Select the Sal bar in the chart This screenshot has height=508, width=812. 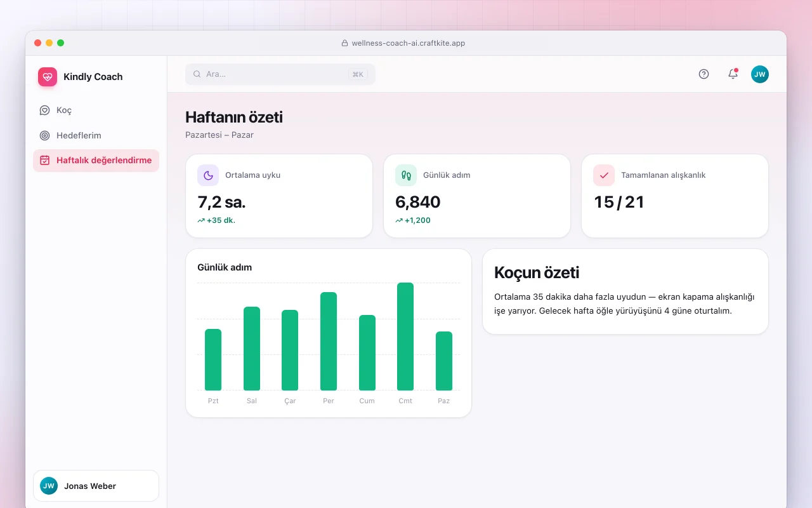point(252,349)
